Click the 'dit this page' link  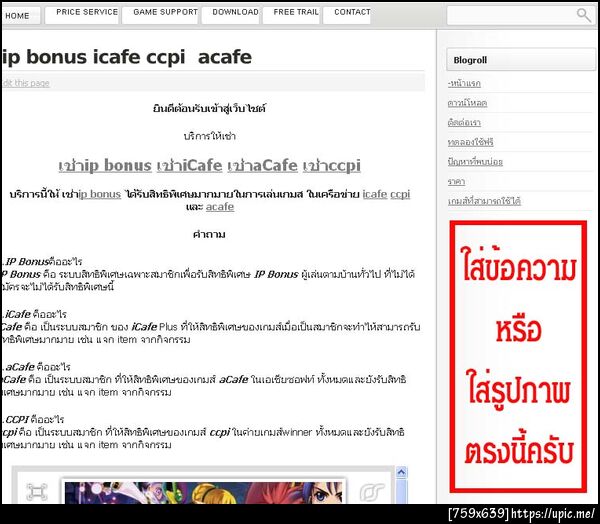(26, 83)
